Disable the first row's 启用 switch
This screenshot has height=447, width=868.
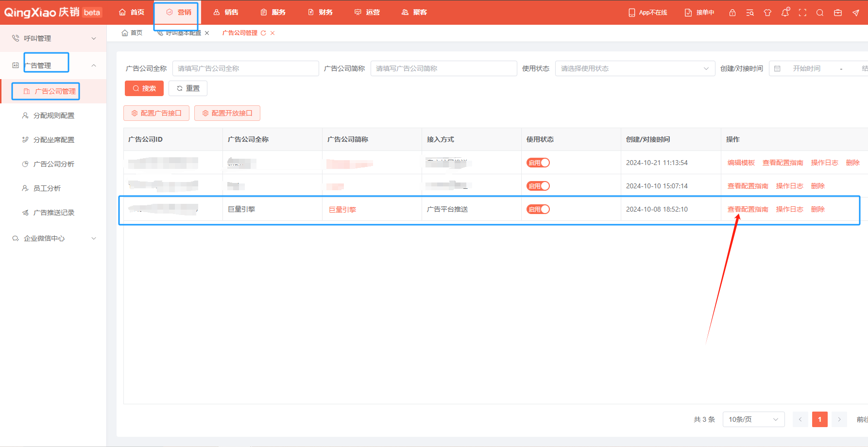[x=538, y=163]
